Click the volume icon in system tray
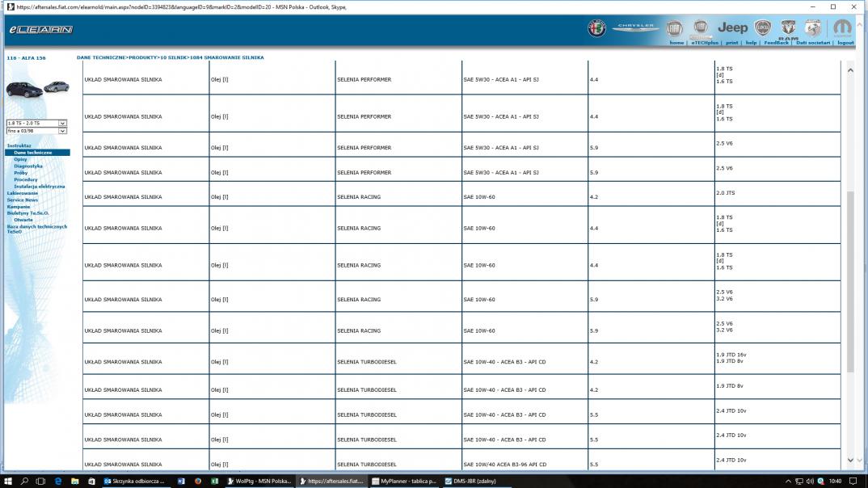Image resolution: width=868 pixels, height=488 pixels. click(x=810, y=482)
